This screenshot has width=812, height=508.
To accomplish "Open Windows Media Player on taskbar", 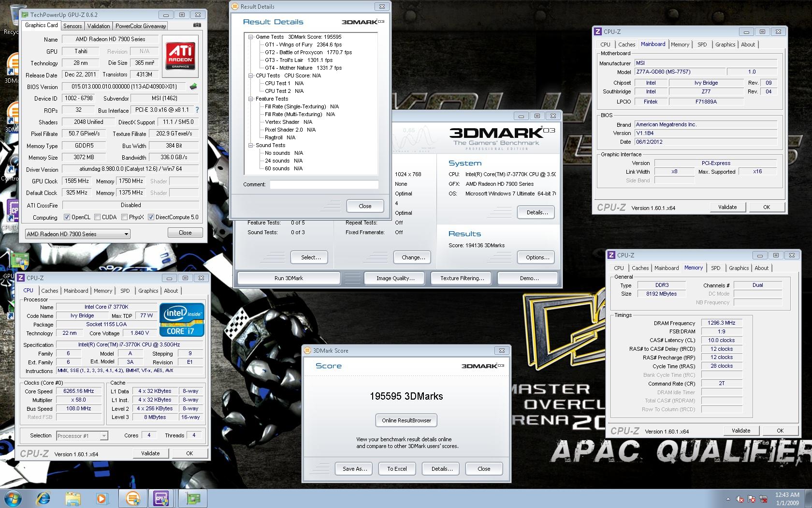I will (102, 498).
